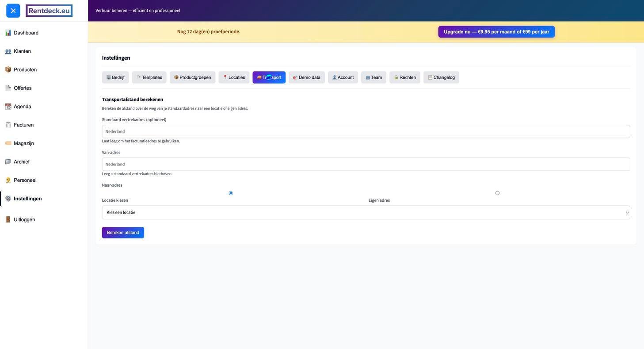Open Klanten via its people icon

8,51
